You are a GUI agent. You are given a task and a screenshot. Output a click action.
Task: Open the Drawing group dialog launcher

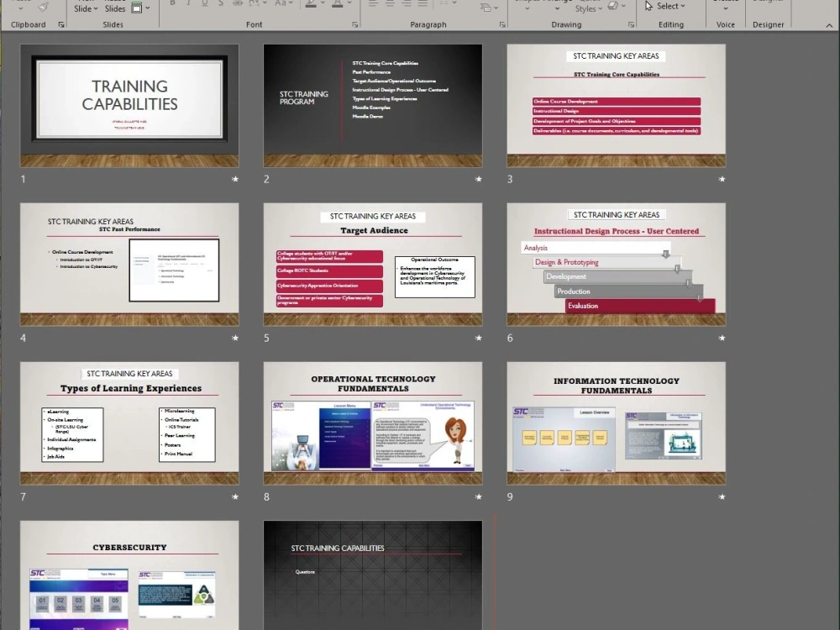pyautogui.click(x=631, y=24)
